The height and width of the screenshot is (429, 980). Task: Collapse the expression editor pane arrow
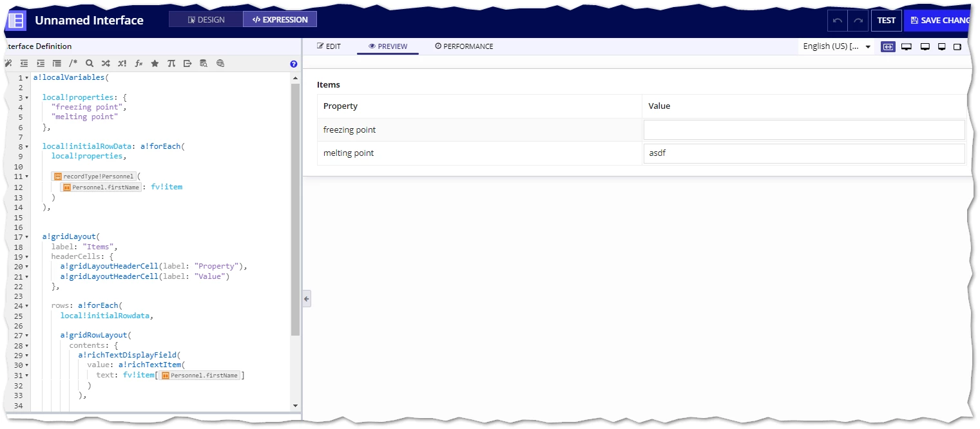(x=307, y=299)
